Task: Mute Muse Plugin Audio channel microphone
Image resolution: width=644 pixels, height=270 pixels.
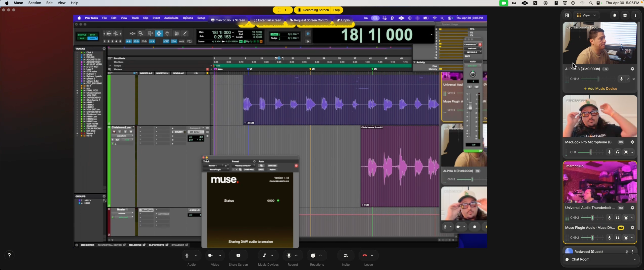Action: pos(609,238)
